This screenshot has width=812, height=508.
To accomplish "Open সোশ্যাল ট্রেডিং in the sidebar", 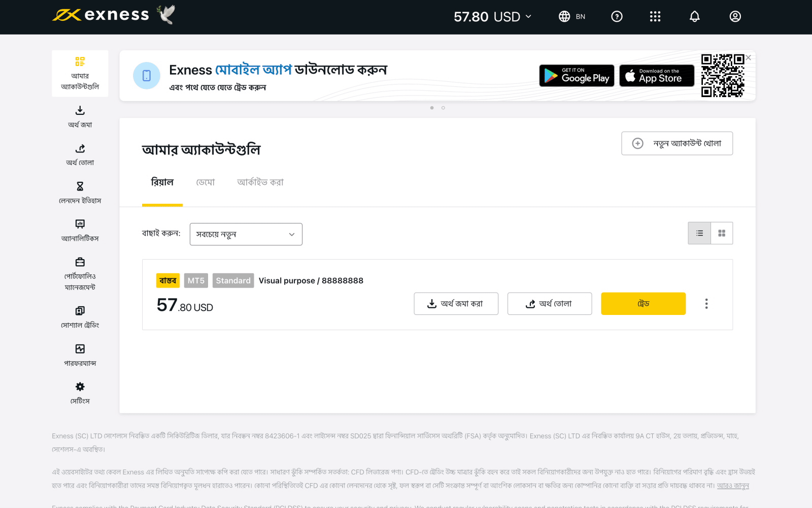I will [x=80, y=317].
